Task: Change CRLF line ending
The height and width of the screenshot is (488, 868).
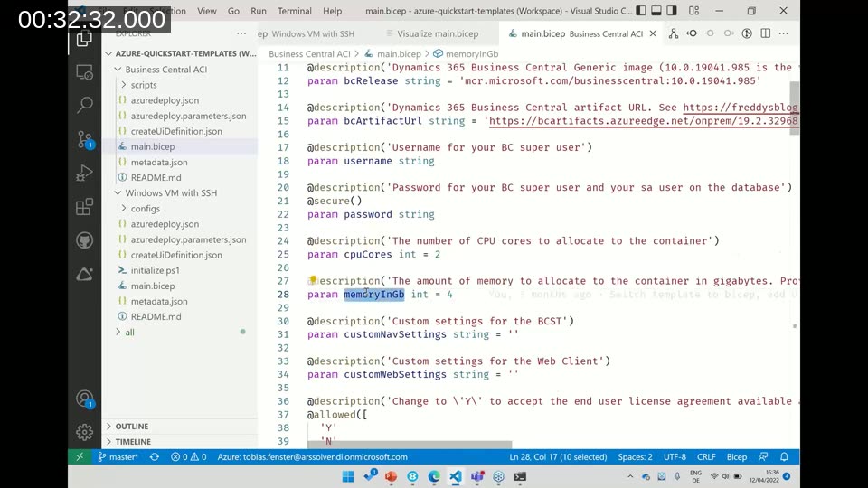Action: (706, 457)
